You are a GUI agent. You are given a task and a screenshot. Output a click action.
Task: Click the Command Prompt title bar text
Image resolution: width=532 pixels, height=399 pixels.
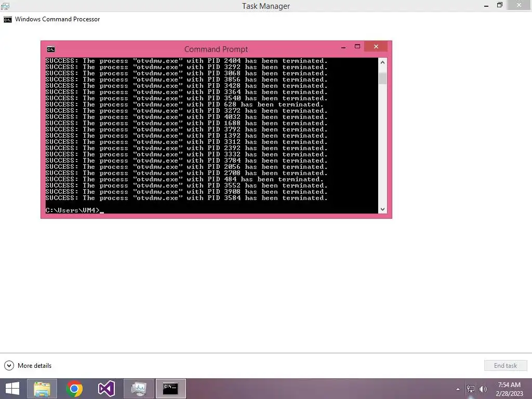click(216, 49)
